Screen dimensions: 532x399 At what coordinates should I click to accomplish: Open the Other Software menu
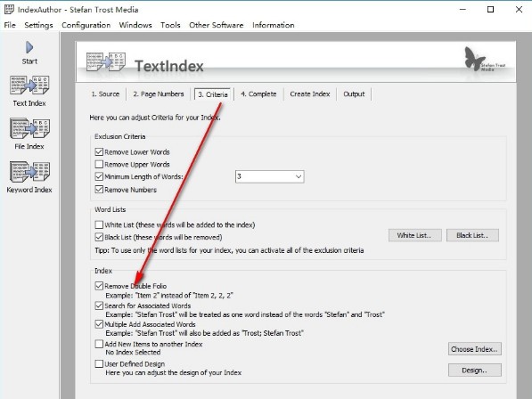pyautogui.click(x=217, y=25)
